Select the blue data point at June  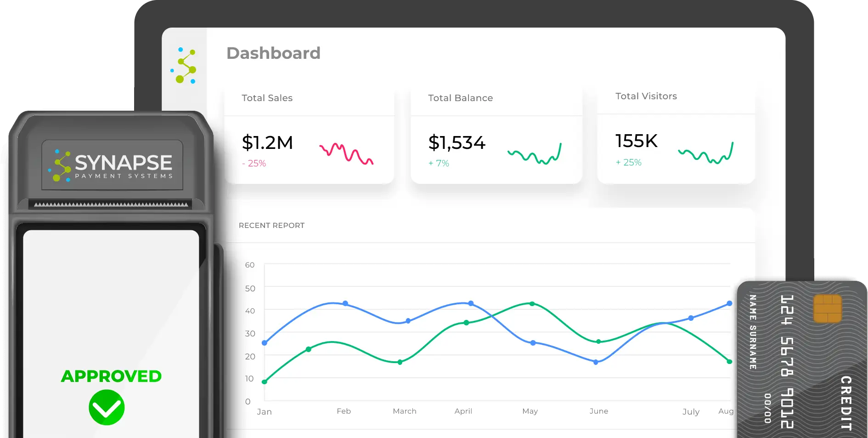pos(596,362)
